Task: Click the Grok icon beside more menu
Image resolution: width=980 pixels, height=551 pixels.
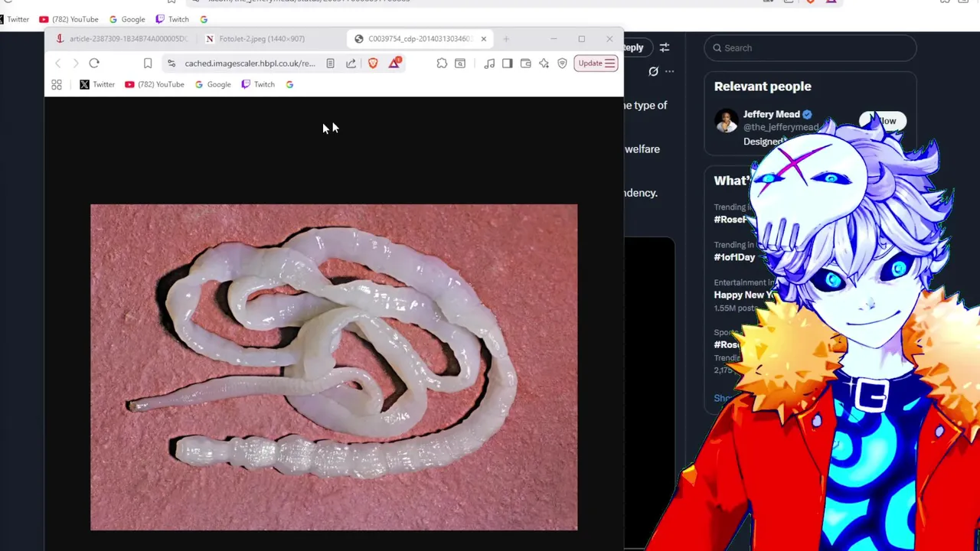Action: 653,71
